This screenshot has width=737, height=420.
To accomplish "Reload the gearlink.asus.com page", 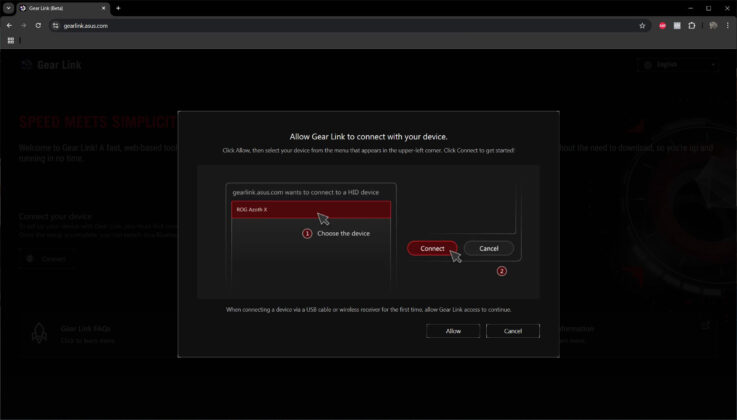I will (x=38, y=25).
